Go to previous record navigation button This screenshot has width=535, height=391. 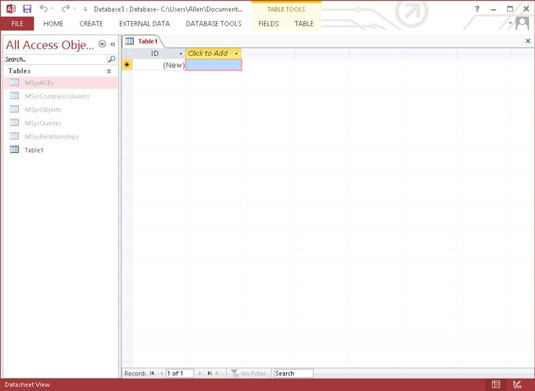(x=161, y=373)
